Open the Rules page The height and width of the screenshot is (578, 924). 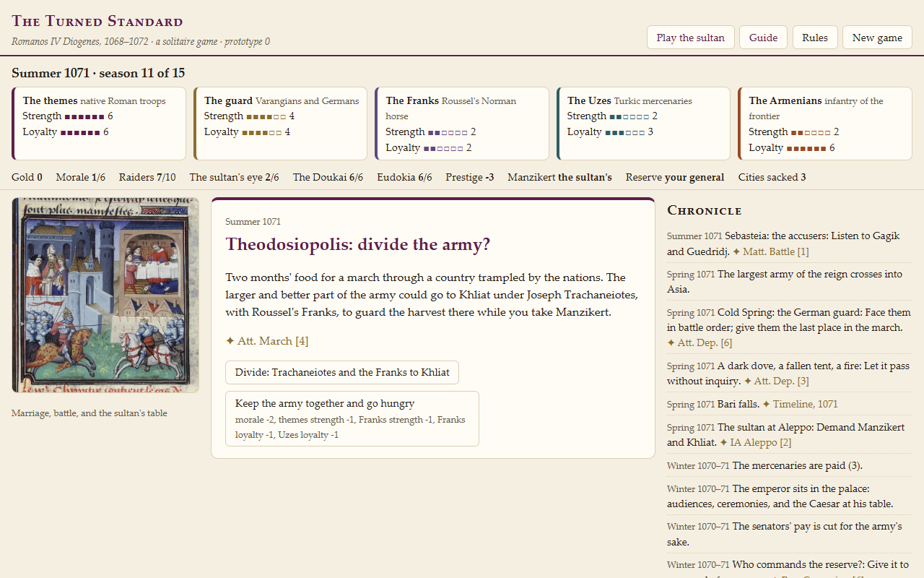(815, 38)
